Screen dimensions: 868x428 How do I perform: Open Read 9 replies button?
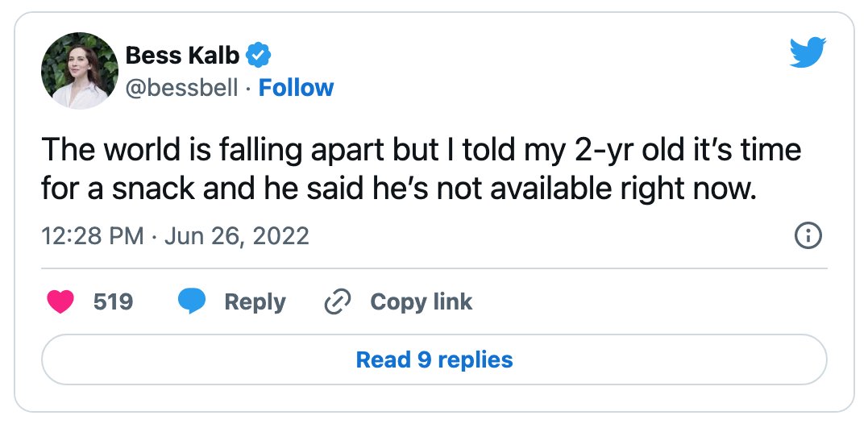point(434,359)
